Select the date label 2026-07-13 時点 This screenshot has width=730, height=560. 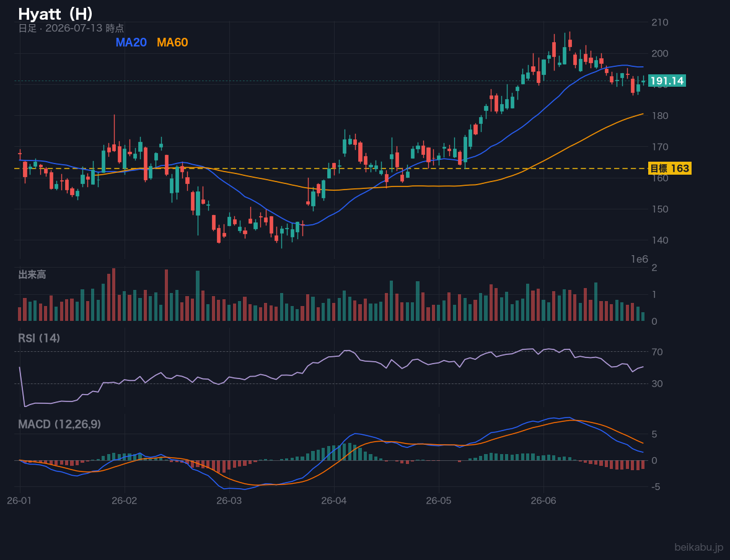[x=84, y=28]
